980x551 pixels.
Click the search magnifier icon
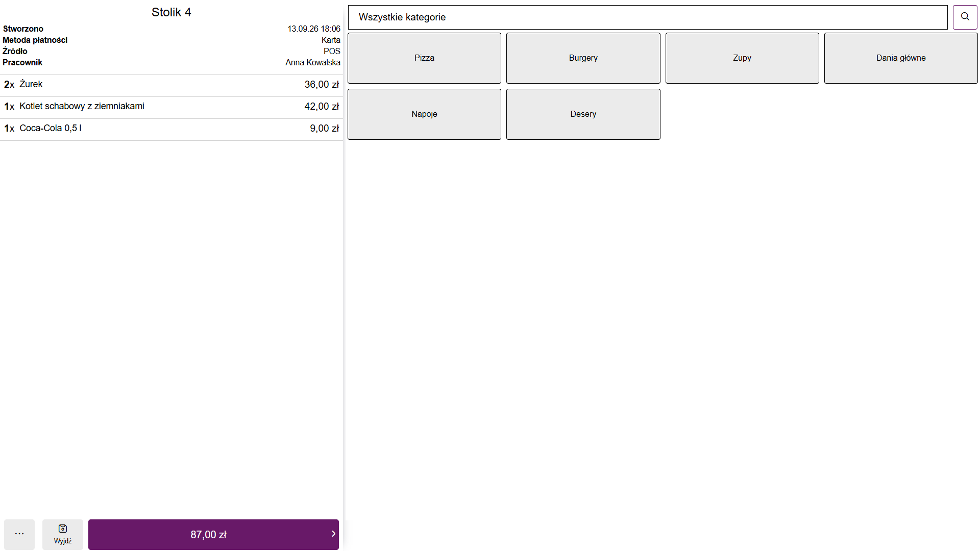coord(965,17)
